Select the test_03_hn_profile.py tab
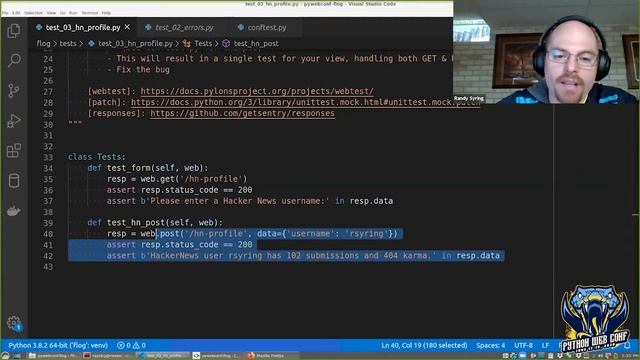The width and height of the screenshot is (640, 360). coord(82,27)
